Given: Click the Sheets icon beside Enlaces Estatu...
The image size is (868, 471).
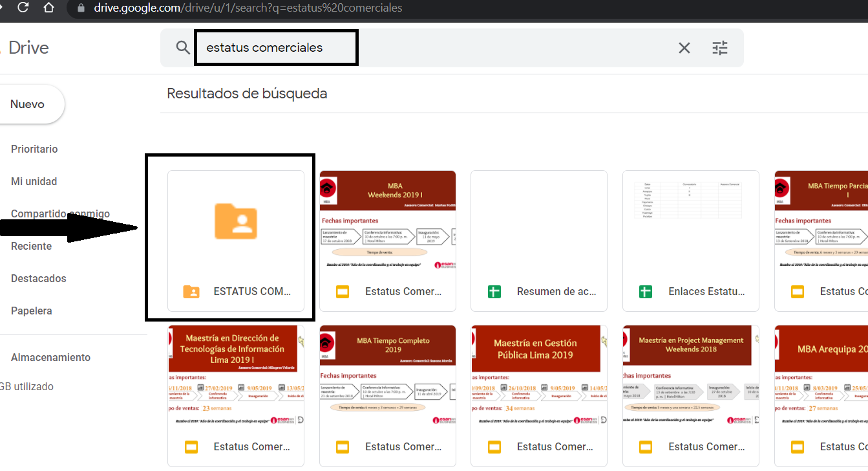Looking at the screenshot, I should [x=646, y=292].
